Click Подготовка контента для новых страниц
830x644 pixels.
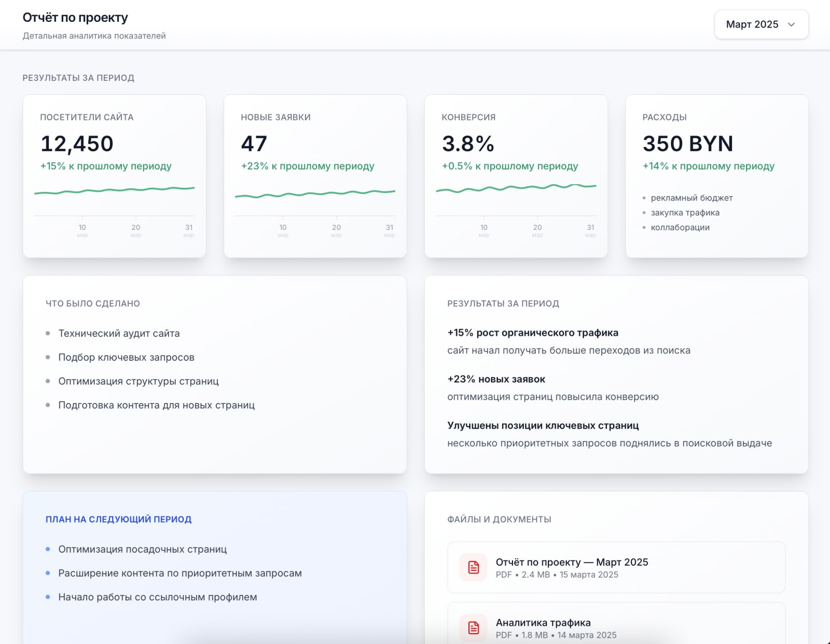pyautogui.click(x=157, y=405)
